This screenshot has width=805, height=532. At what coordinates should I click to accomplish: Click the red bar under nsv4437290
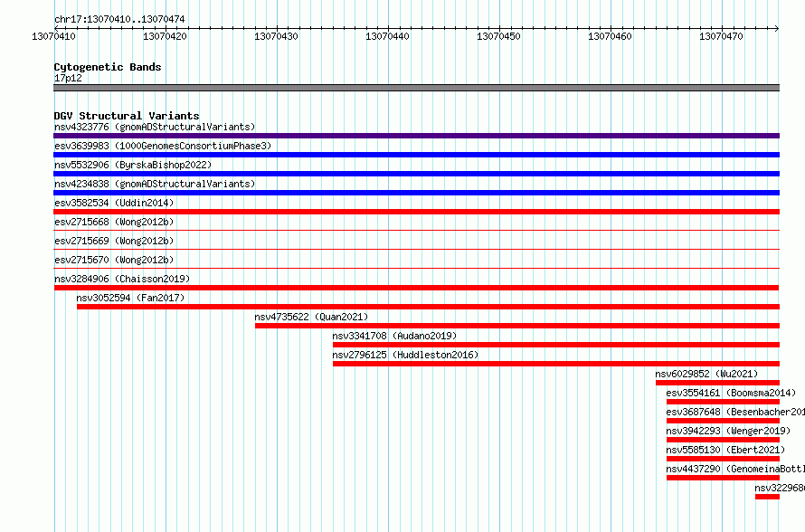[x=723, y=478]
